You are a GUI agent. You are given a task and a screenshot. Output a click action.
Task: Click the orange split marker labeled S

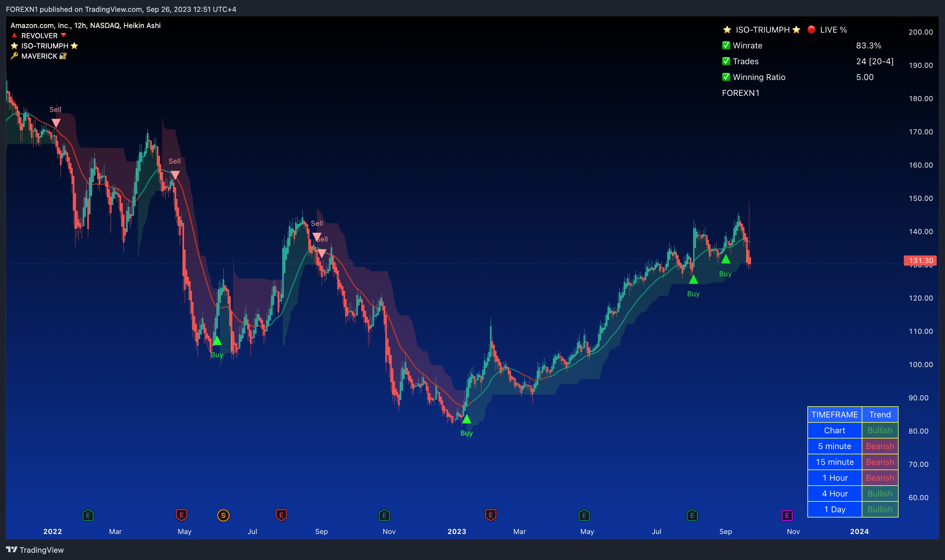tap(224, 515)
